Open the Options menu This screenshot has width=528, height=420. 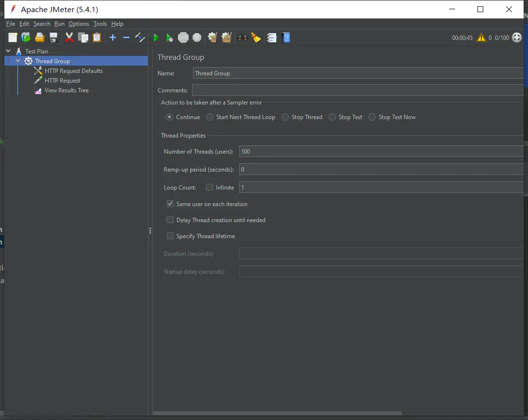coord(79,24)
